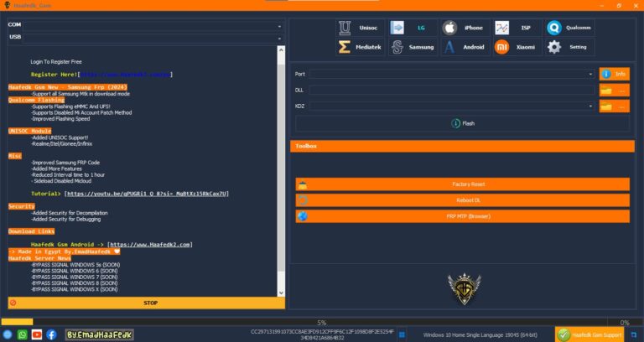644x342 pixels.
Task: Expand the COM port dropdown
Action: tap(280, 26)
